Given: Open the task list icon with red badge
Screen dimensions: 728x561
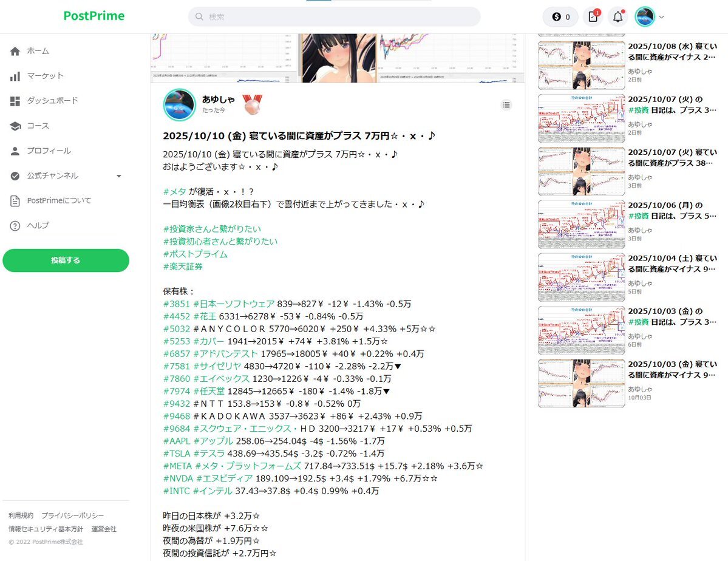Looking at the screenshot, I should (593, 17).
